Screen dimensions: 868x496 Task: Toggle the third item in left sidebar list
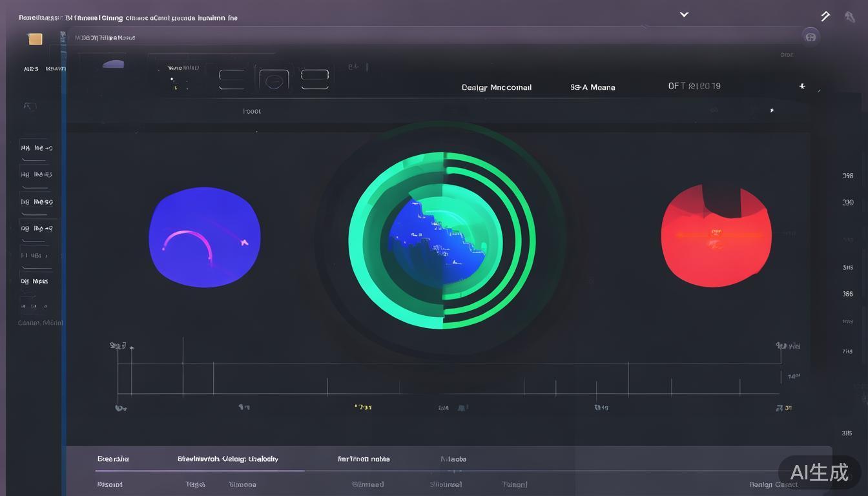coord(36,202)
